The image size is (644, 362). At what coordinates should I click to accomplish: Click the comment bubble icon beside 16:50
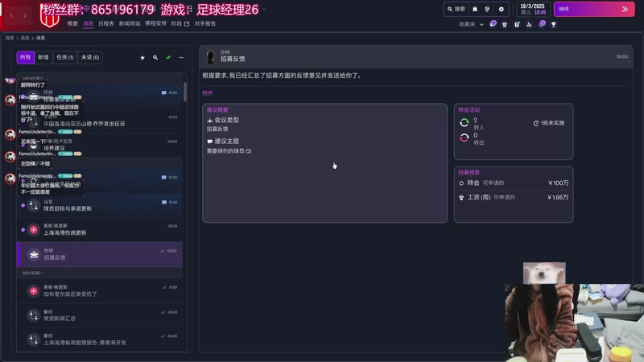[164, 93]
